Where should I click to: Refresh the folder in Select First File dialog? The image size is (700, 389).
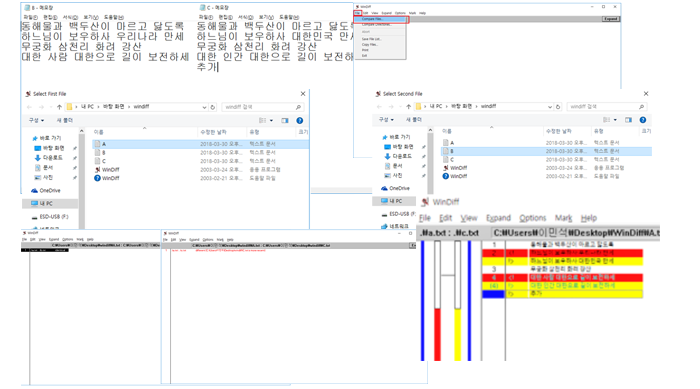tap(212, 107)
